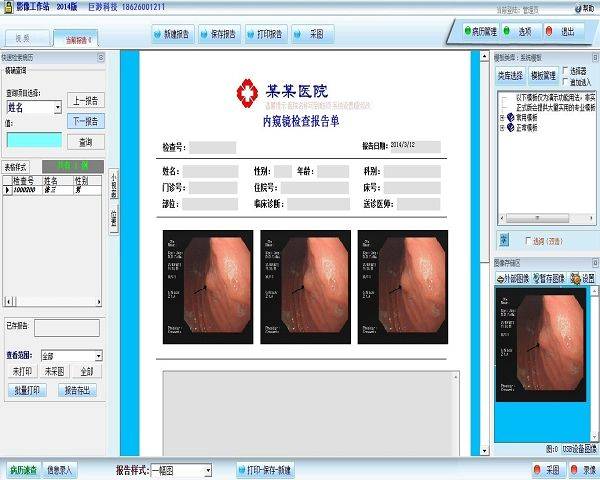
Task: Expand the 常用模板 tree node
Action: tap(502, 118)
